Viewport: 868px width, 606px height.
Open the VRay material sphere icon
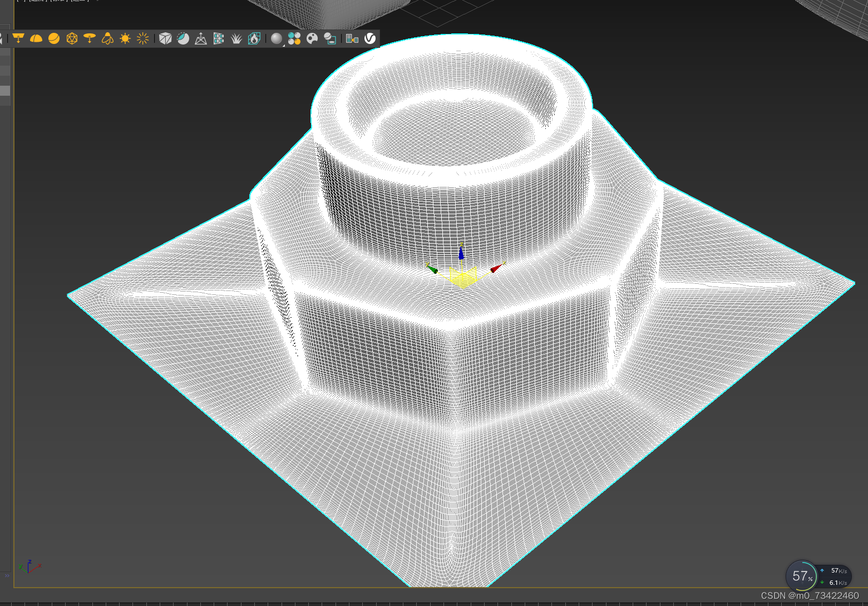point(277,38)
